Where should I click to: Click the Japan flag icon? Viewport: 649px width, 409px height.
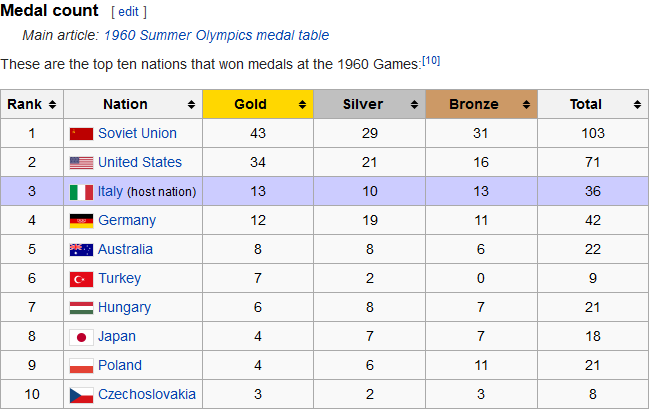pos(81,337)
